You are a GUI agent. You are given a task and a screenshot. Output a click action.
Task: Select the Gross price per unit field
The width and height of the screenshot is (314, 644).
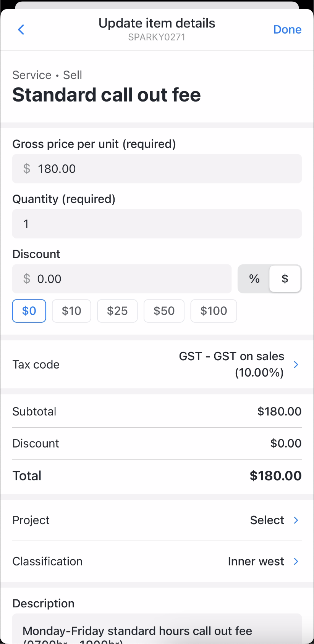[x=157, y=168]
